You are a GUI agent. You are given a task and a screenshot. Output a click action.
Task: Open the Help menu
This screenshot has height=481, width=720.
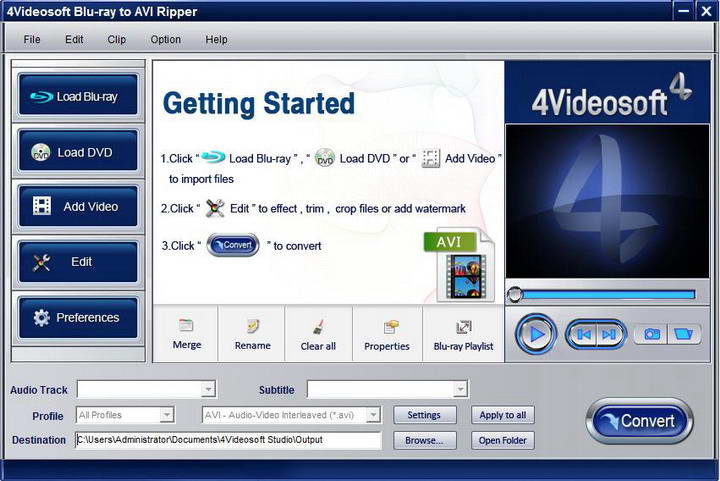[216, 39]
